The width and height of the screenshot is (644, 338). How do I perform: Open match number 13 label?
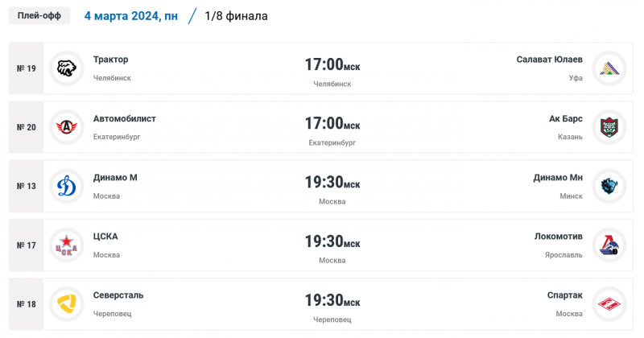[x=27, y=186]
